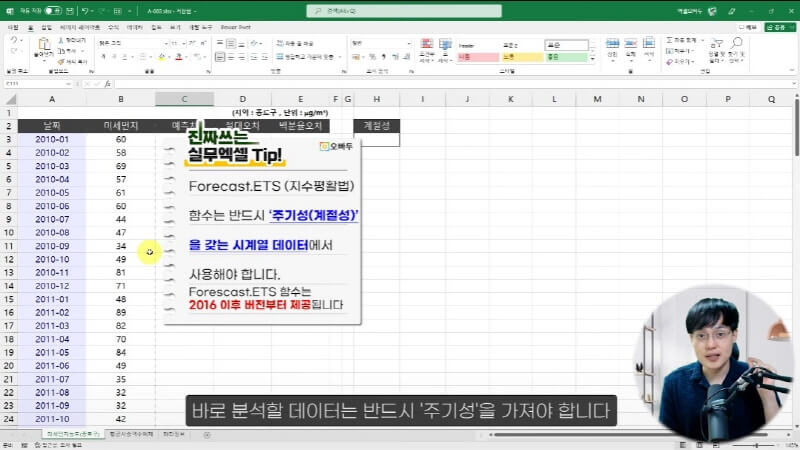The height and width of the screenshot is (450, 800).
Task: Click the Undo arrow in title bar
Action: 85,11
